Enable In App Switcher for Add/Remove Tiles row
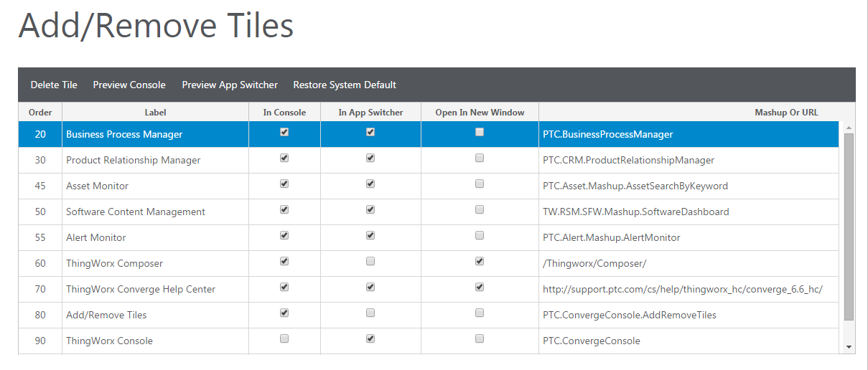Viewport: 868px width, 370px height. [370, 313]
